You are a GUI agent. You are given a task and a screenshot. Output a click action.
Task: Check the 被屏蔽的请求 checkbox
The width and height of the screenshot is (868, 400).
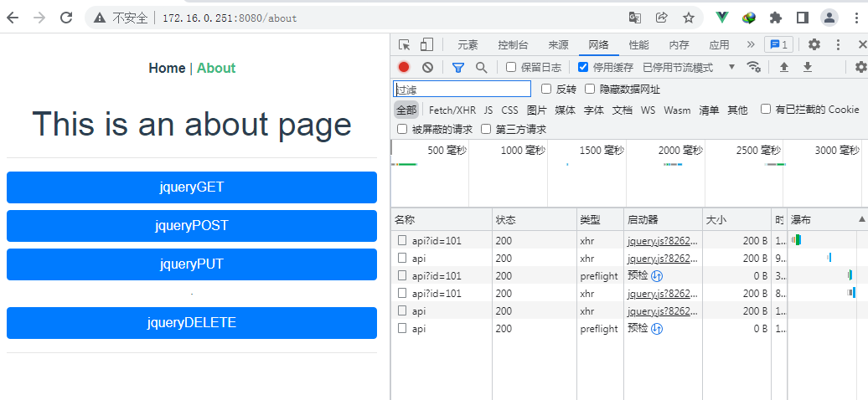tap(402, 129)
